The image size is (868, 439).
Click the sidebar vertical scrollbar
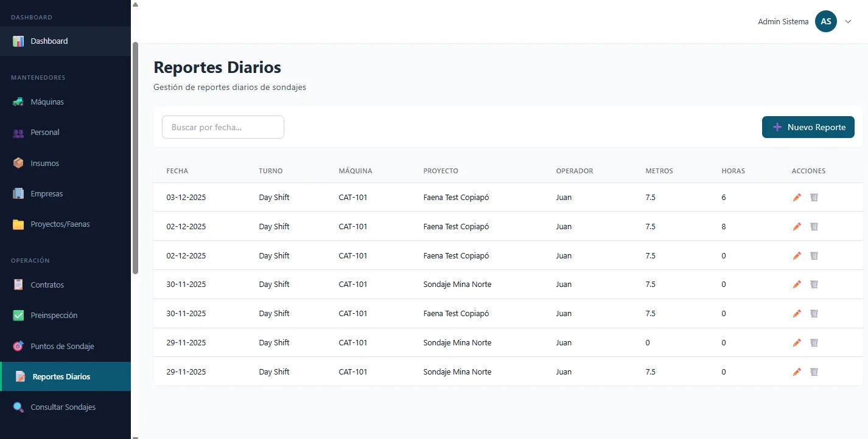click(x=135, y=158)
